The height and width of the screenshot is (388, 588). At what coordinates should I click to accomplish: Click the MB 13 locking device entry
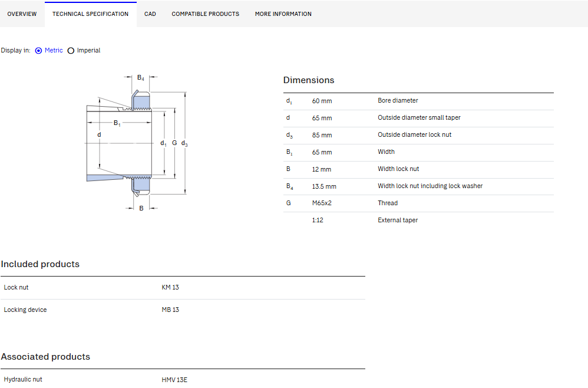(x=170, y=310)
